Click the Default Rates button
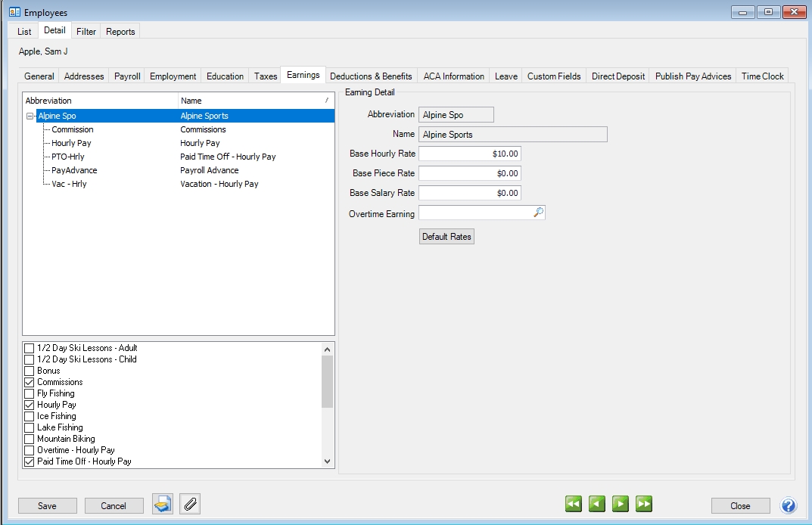Viewport: 812px width, 525px height. 446,237
